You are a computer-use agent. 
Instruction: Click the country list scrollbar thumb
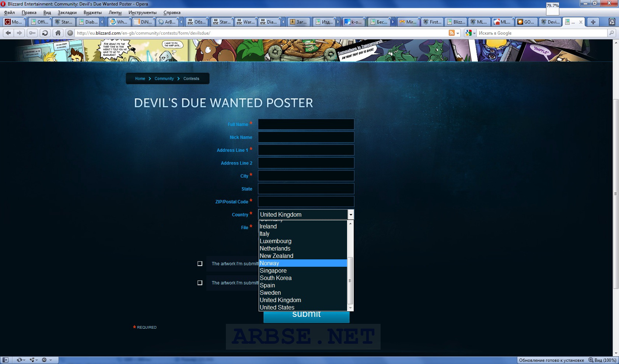[x=350, y=280]
